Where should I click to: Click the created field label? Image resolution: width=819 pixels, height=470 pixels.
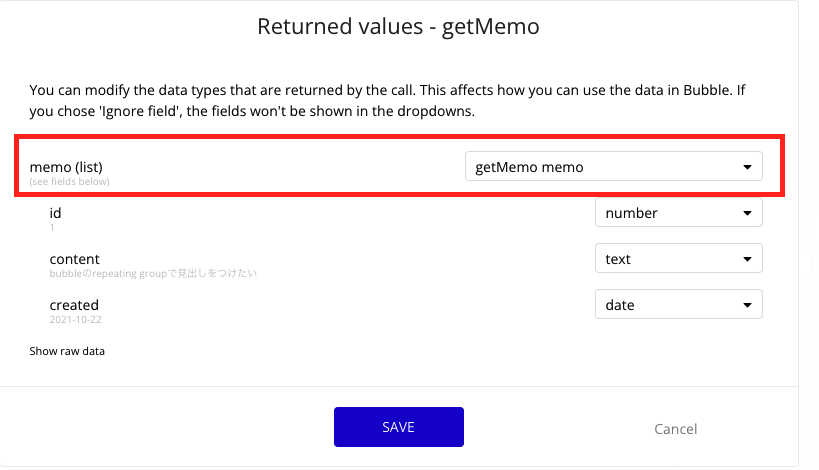(74, 305)
